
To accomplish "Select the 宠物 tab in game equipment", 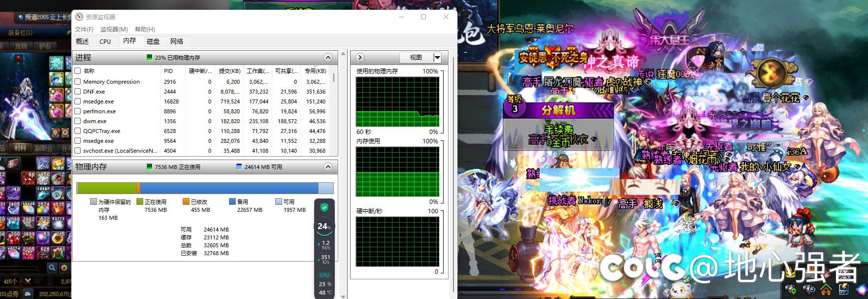I will (21, 46).
